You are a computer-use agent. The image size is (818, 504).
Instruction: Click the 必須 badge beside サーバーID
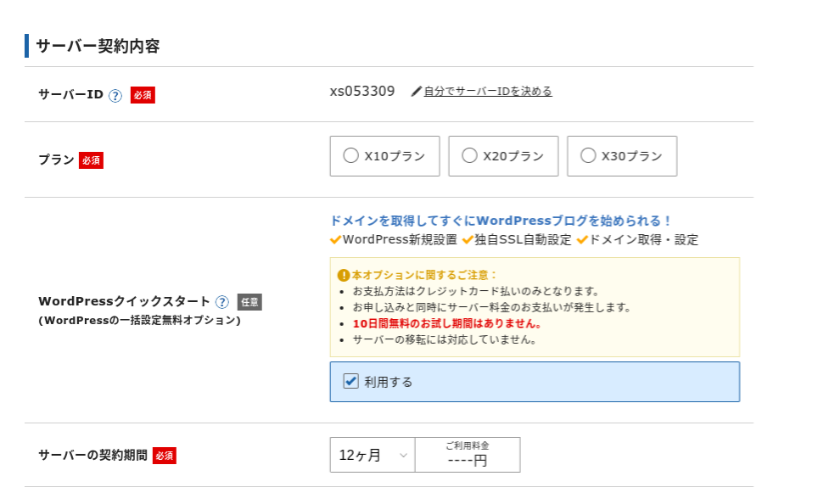tap(143, 95)
